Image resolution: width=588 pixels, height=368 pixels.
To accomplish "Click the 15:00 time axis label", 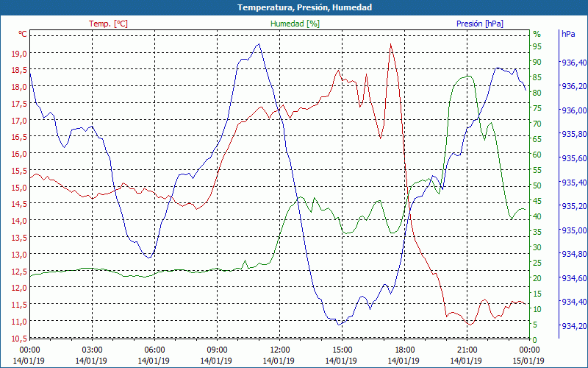I will click(342, 350).
